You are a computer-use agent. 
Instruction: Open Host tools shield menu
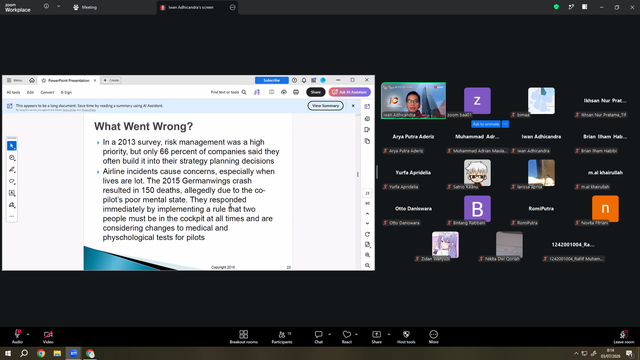click(406, 336)
